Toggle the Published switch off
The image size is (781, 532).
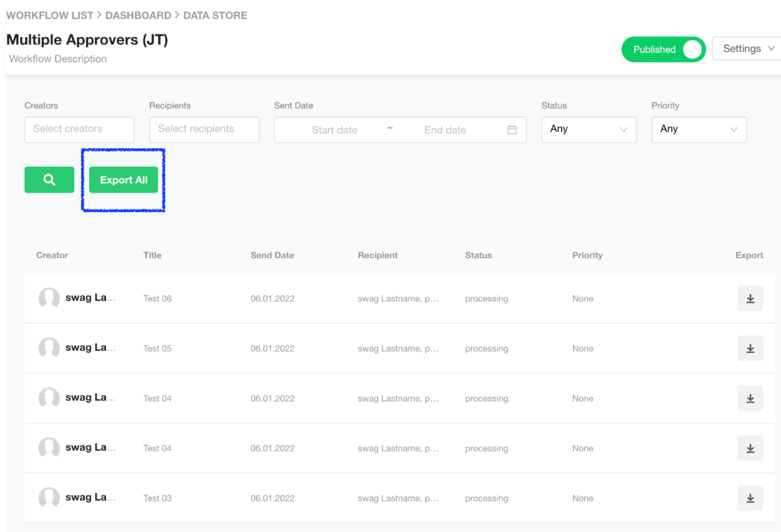[664, 49]
